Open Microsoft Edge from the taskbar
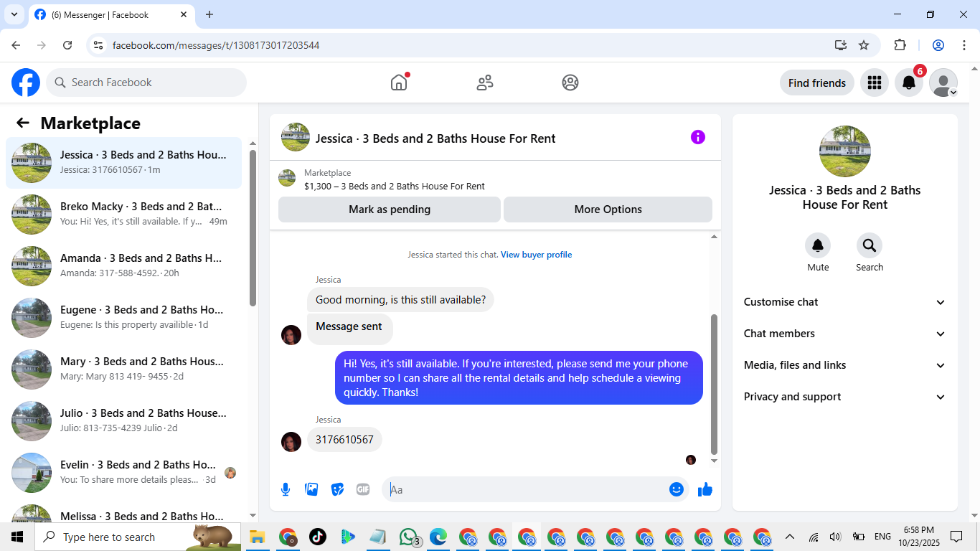Screen dimensions: 980x551 [x=438, y=537]
